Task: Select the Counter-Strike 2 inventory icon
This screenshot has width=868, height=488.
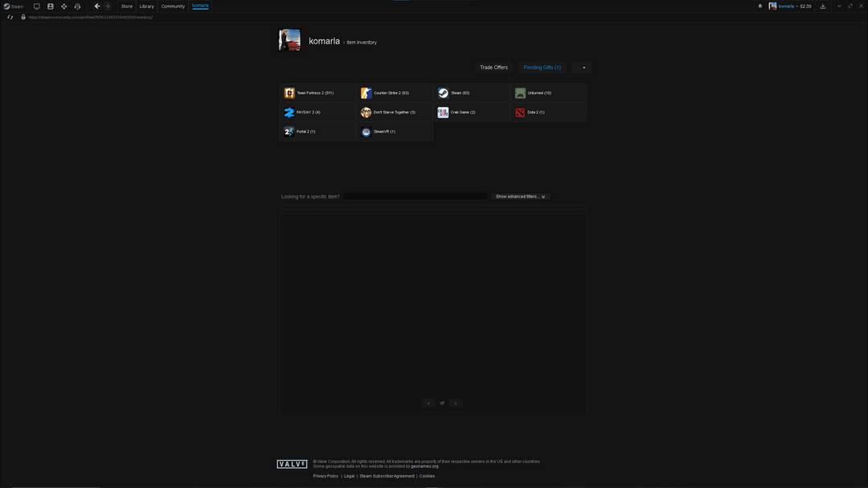Action: pyautogui.click(x=366, y=93)
